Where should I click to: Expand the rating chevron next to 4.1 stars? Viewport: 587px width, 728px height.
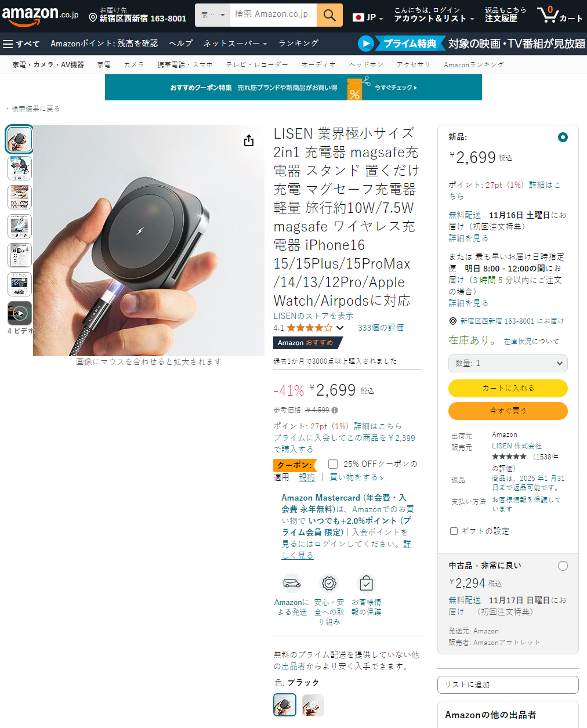[340, 328]
